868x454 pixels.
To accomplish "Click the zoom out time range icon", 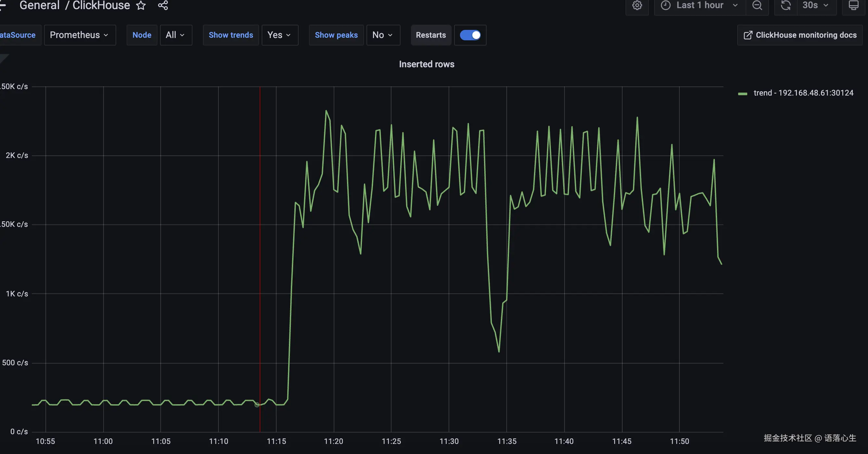I will (757, 6).
